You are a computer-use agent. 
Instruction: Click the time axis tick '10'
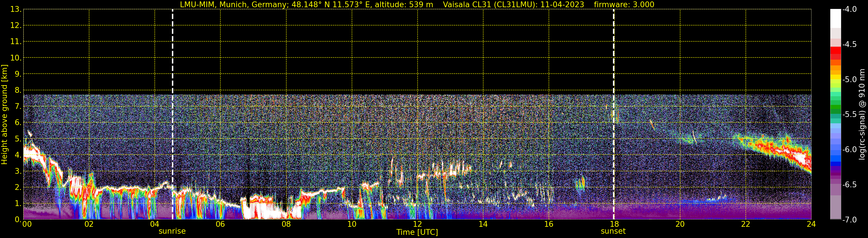pyautogui.click(x=352, y=224)
